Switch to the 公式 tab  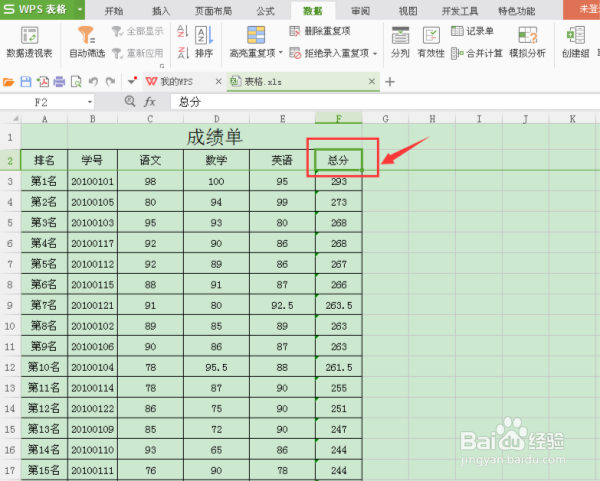[x=266, y=11]
